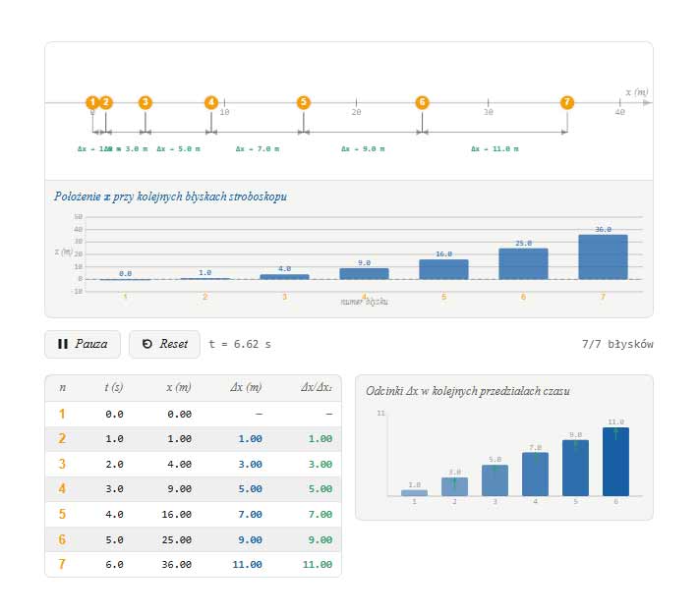Screen dimensions: 699x616
Task: Select strobe flash marker 6 on axis
Action: point(422,102)
